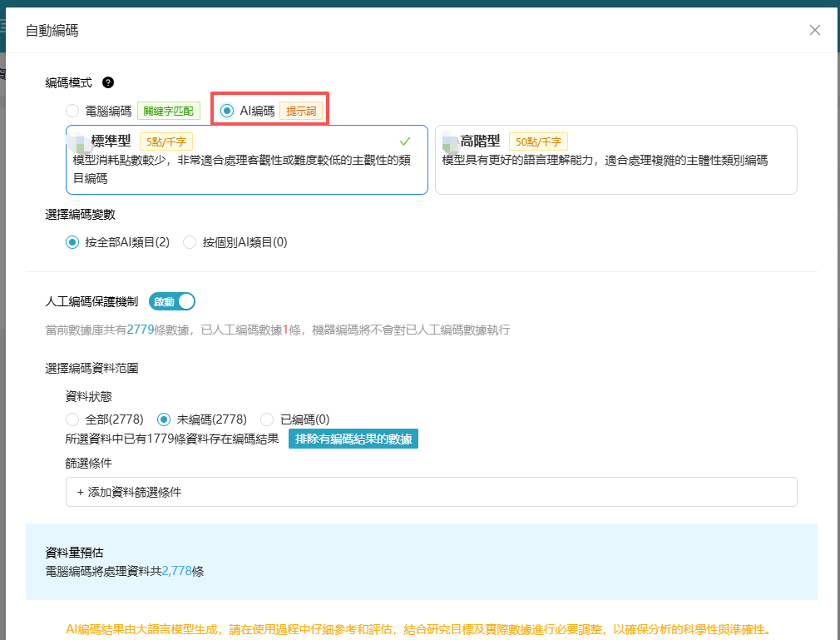This screenshot has width=840, height=640.
Task: Select the AI編碼 radio option
Action: [226, 111]
